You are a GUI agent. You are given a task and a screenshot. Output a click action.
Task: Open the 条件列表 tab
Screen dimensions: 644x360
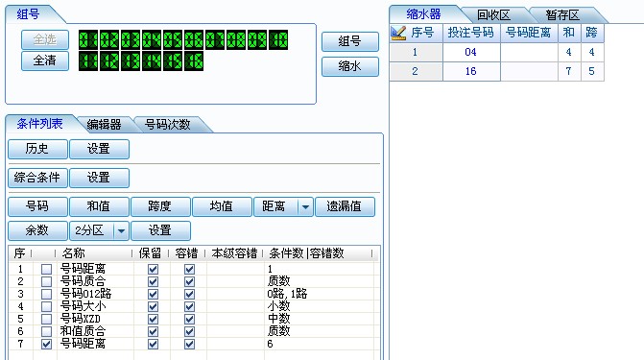click(39, 124)
